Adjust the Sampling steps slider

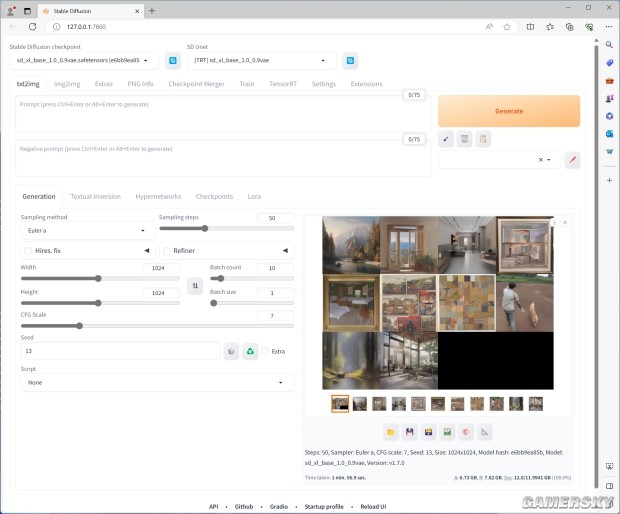pyautogui.click(x=226, y=228)
